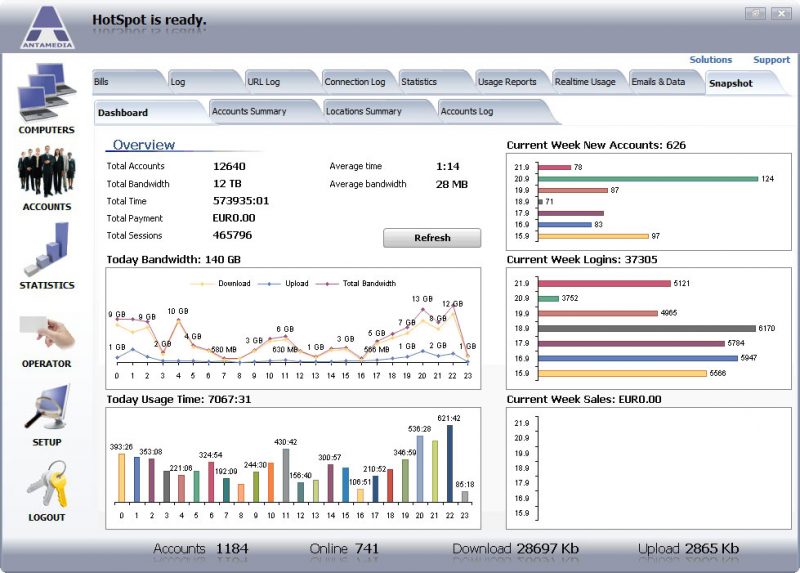Viewport: 800px width, 573px height.
Task: Click the Logout keys icon
Action: [46, 484]
